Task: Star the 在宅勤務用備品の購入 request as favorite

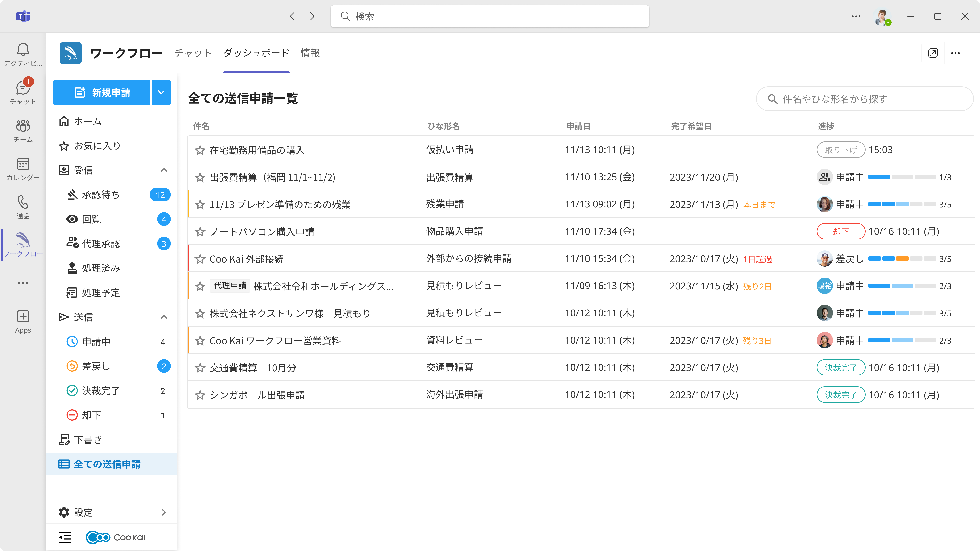Action: click(200, 150)
